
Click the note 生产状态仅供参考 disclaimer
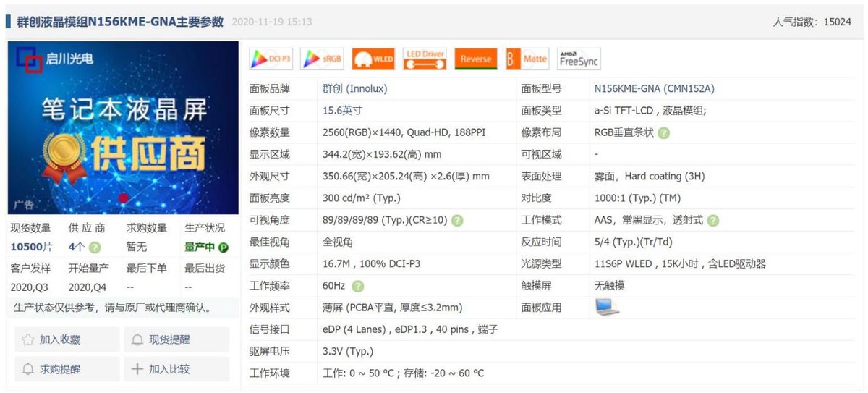click(114, 308)
